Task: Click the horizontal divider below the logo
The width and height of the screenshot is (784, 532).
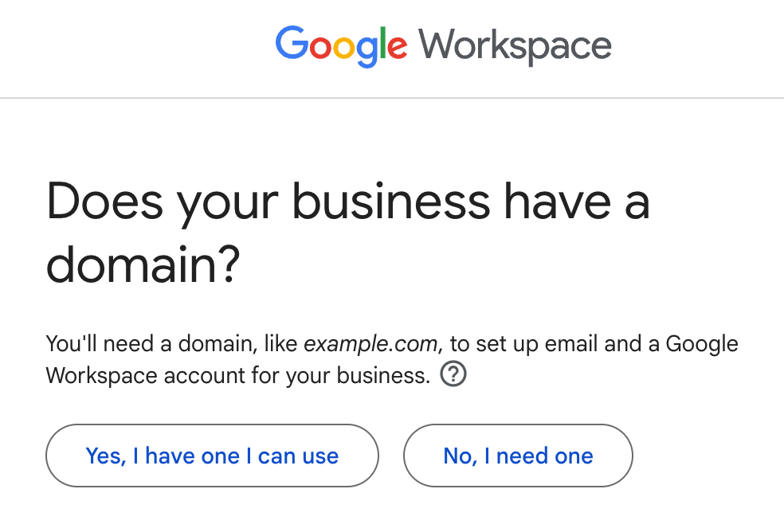Action: (392, 98)
